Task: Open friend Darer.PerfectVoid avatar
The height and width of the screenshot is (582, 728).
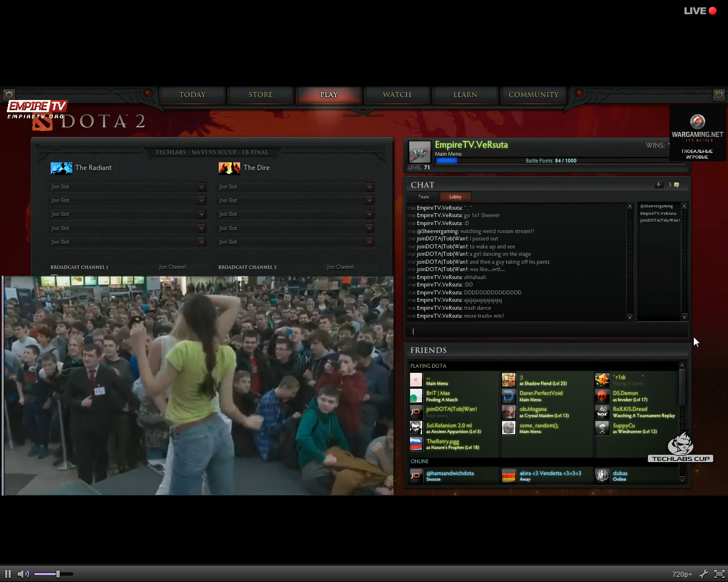Action: [508, 396]
